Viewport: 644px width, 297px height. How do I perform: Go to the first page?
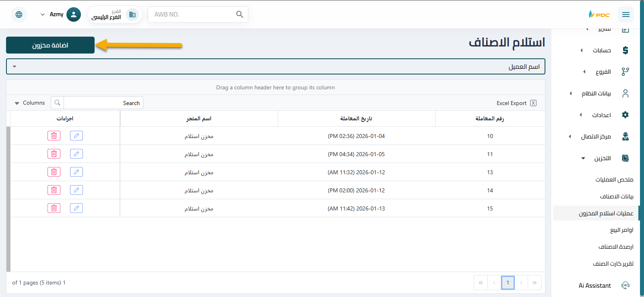click(481, 283)
